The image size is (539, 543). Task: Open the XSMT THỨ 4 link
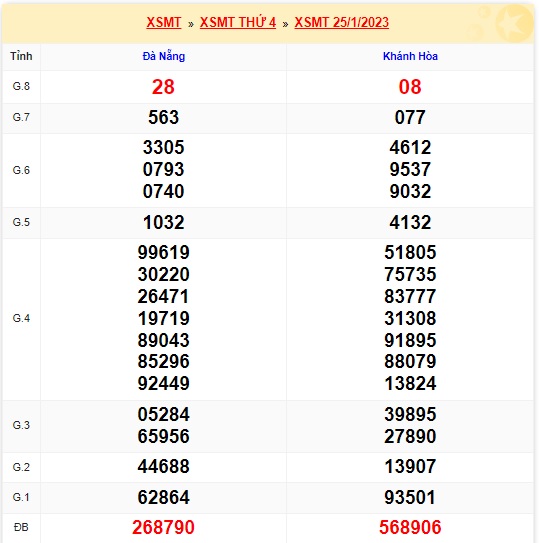coord(238,23)
